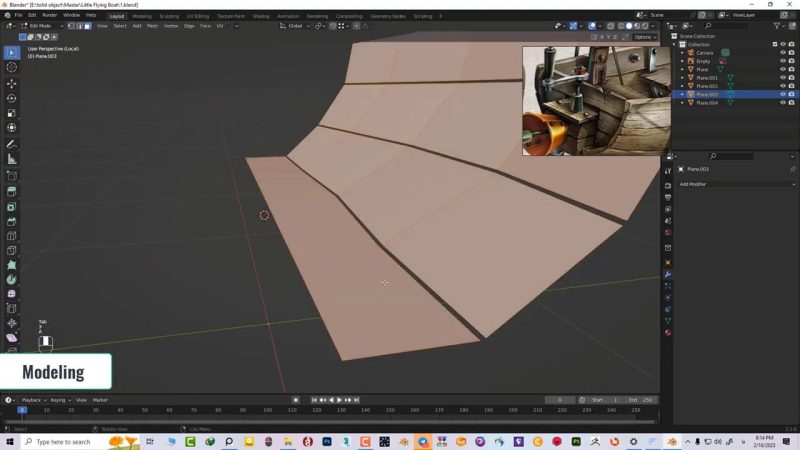Open the Modifier properties tab wrench icon
This screenshot has height=450, width=800.
coord(667,274)
